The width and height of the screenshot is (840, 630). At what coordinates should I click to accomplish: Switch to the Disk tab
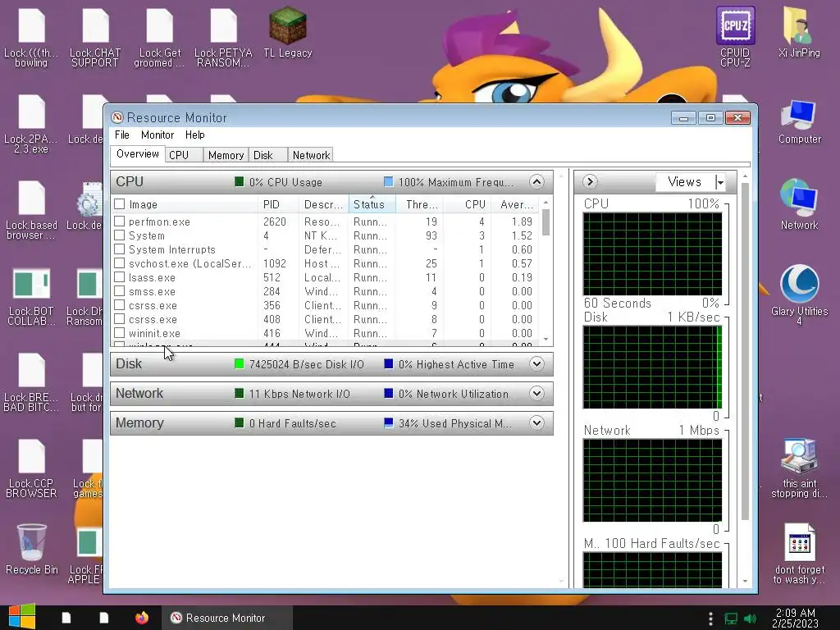[268, 155]
